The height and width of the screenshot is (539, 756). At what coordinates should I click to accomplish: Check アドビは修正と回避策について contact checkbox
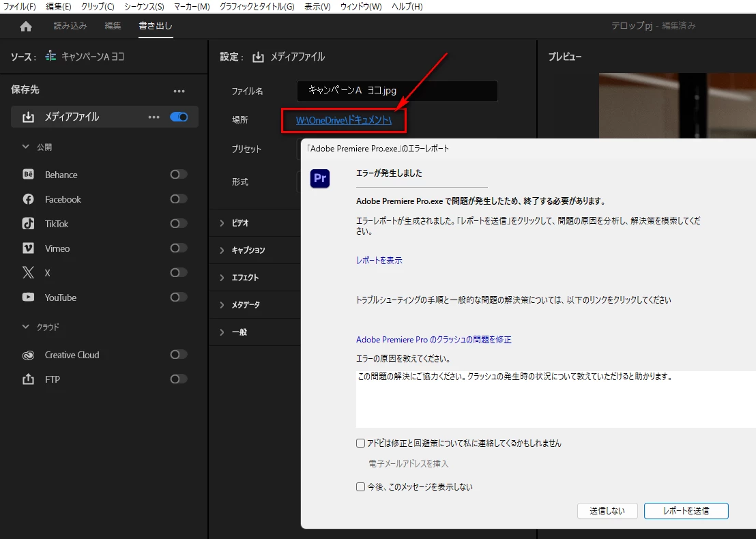coord(361,443)
